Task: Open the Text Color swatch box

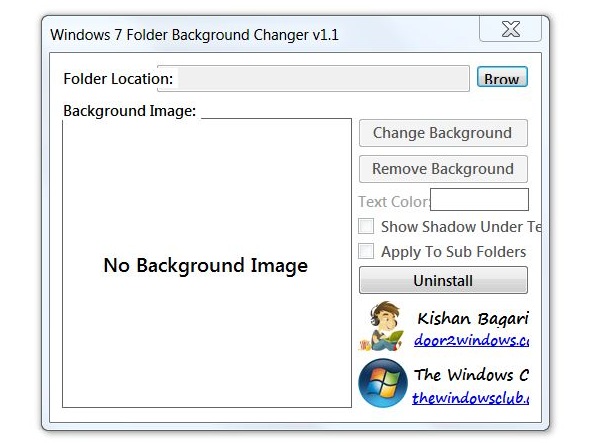Action: tap(479, 199)
